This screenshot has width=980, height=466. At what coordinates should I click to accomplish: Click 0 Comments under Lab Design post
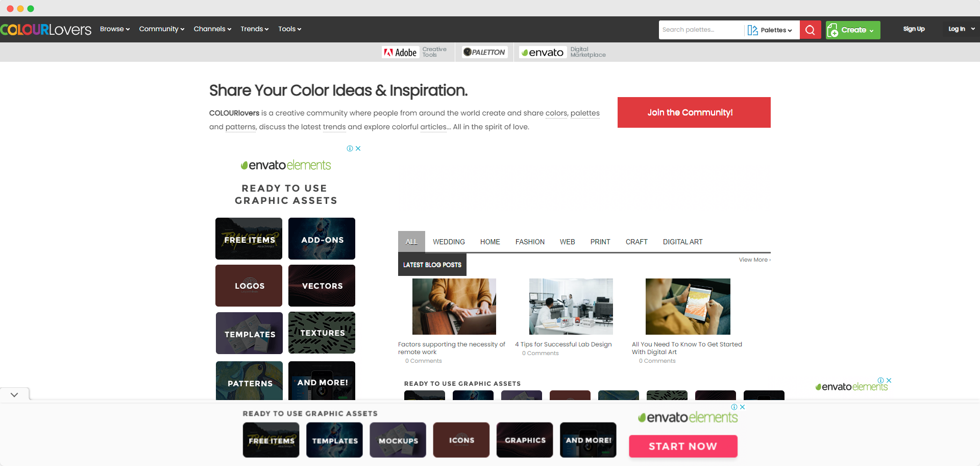pyautogui.click(x=541, y=353)
